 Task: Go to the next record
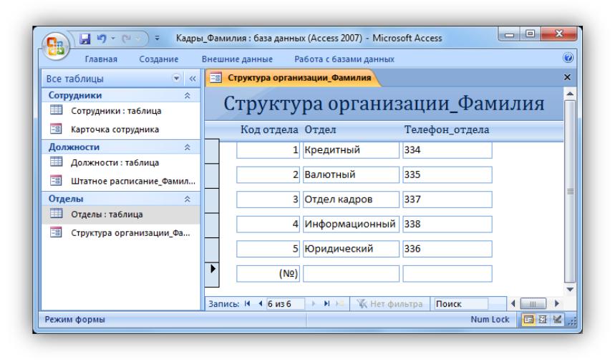[313, 304]
